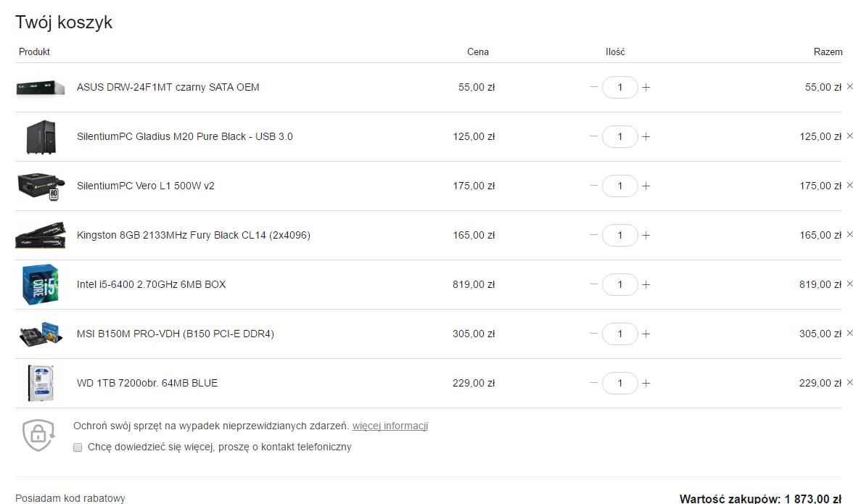Click the Kingston Fury RAM thumbnail image
861x504 pixels.
(x=40, y=235)
